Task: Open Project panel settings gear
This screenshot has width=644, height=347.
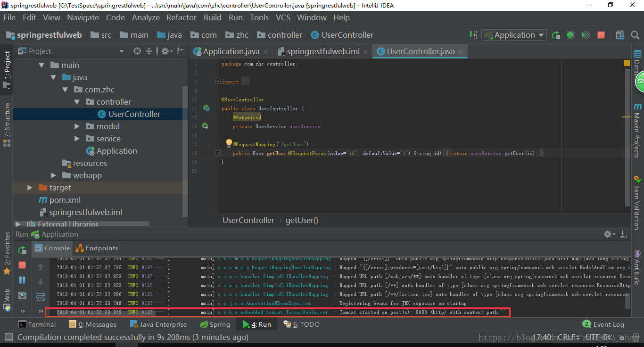Action: tap(166, 51)
